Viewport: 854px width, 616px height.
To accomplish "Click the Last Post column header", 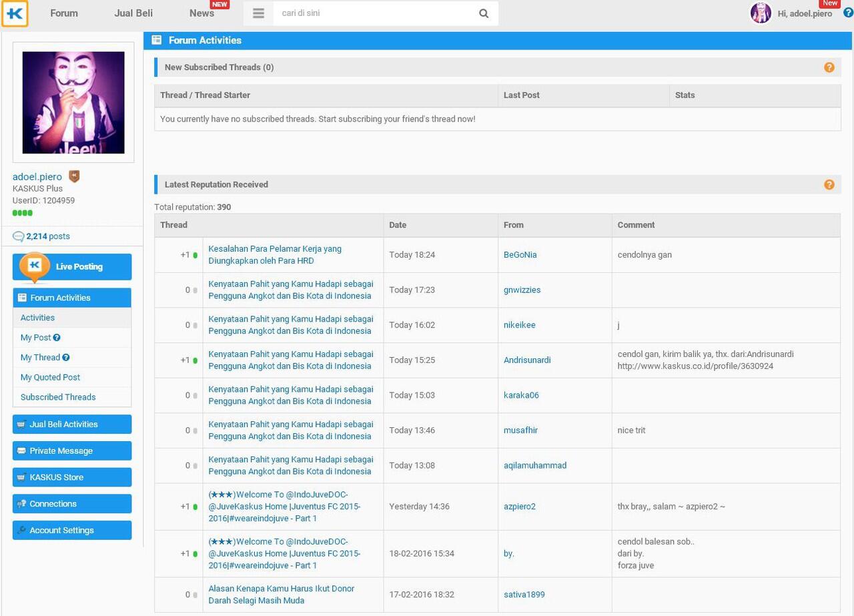I will (x=522, y=95).
